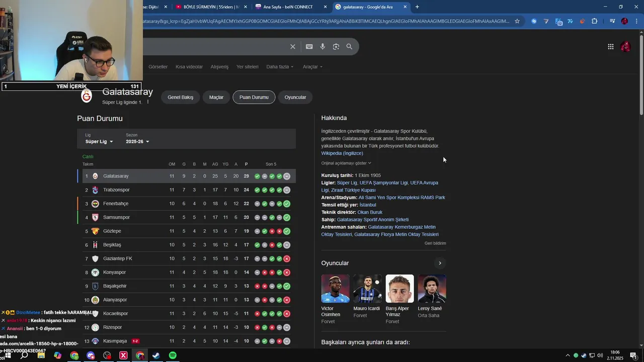Image resolution: width=644 pixels, height=362 pixels.
Task: Open the İstanbul link
Action: point(368,205)
